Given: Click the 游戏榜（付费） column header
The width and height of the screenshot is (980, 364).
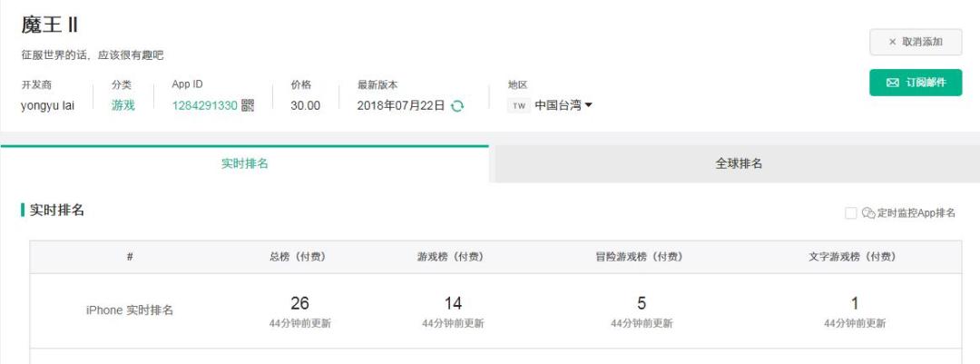Looking at the screenshot, I should 450,257.
